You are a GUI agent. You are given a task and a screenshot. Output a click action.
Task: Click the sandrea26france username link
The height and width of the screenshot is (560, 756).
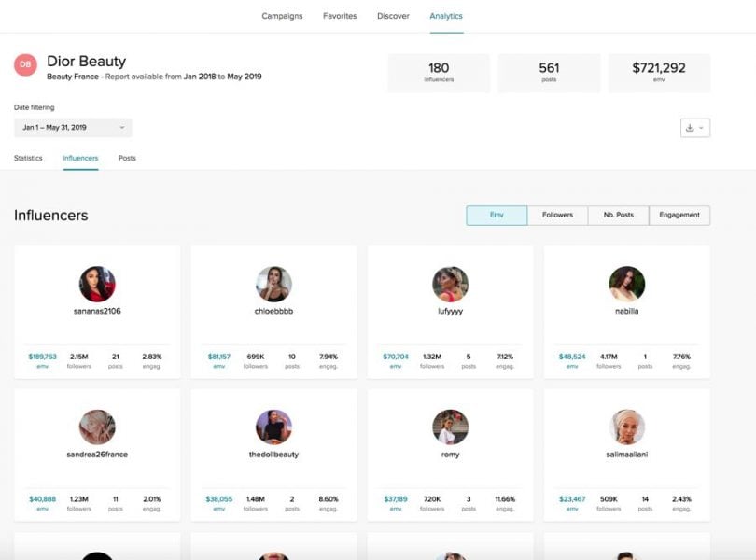click(97, 455)
